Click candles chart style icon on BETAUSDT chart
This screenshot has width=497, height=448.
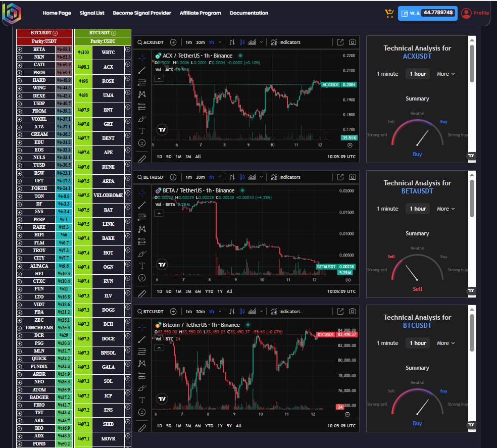pyautogui.click(x=242, y=177)
